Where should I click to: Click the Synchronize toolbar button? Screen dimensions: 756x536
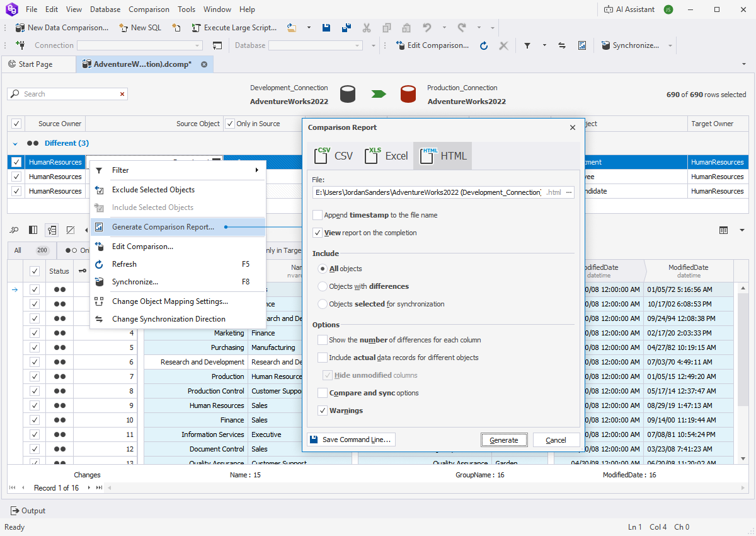(630, 45)
